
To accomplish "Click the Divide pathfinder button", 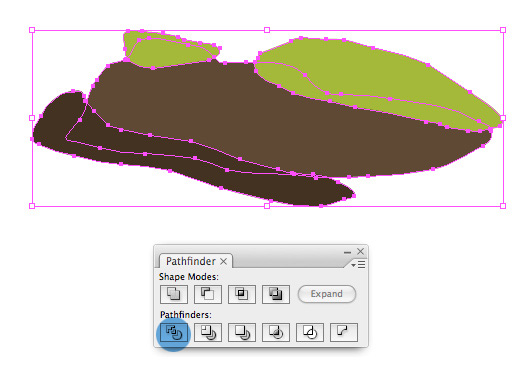I will tap(174, 332).
